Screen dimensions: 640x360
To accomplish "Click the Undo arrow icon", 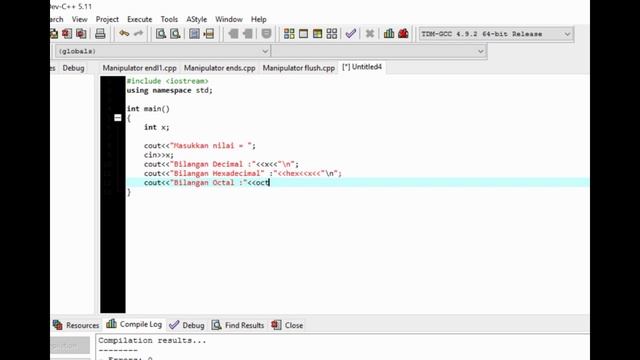I will [124, 33].
